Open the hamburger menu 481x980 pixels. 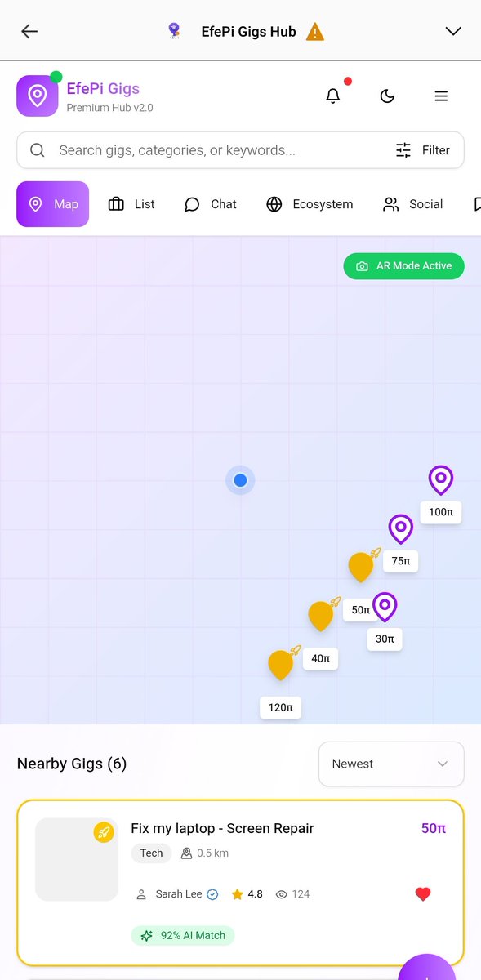click(441, 96)
